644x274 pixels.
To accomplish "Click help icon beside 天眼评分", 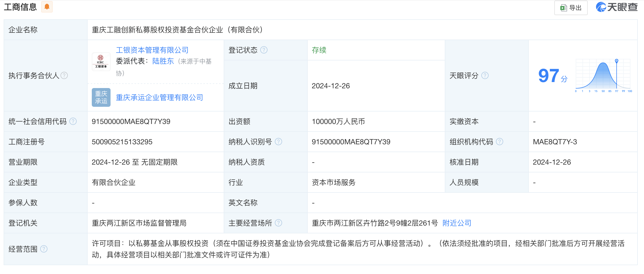I will (x=485, y=76).
